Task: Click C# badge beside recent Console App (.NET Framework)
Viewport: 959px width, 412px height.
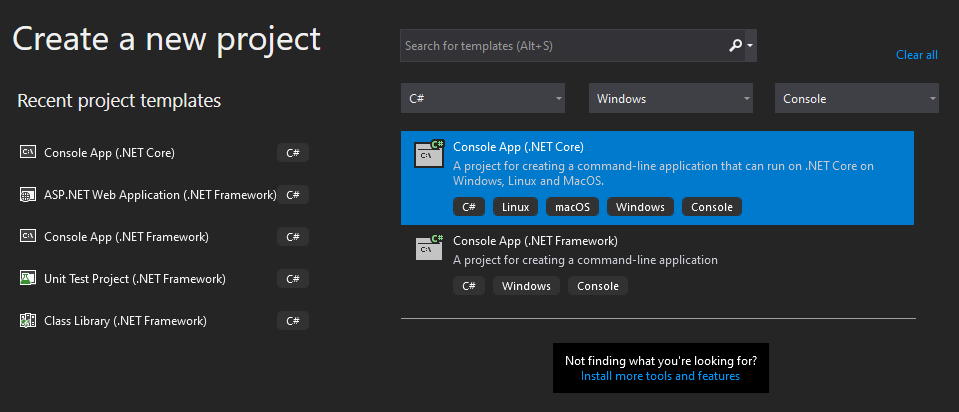Action: pos(293,237)
